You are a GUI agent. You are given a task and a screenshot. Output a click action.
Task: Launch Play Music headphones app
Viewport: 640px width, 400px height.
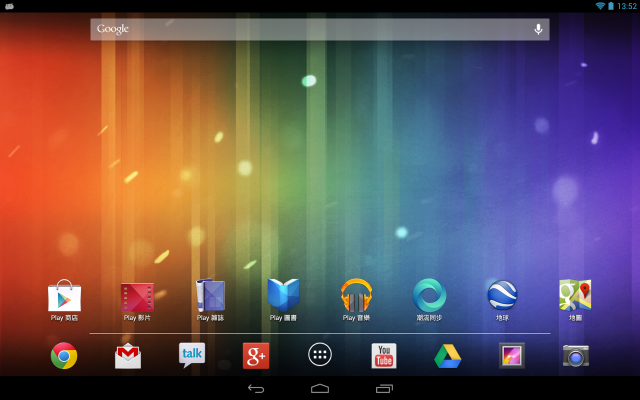coord(356,300)
